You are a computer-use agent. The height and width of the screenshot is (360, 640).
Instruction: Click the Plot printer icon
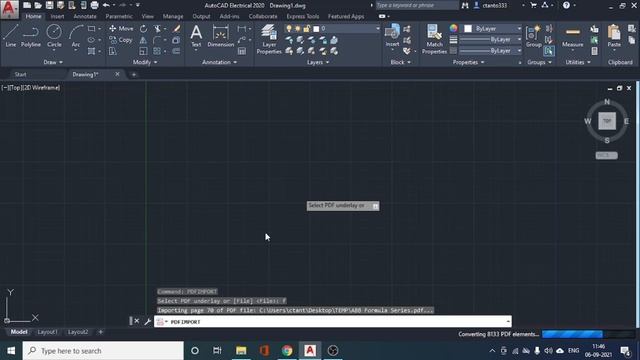pos(94,5)
